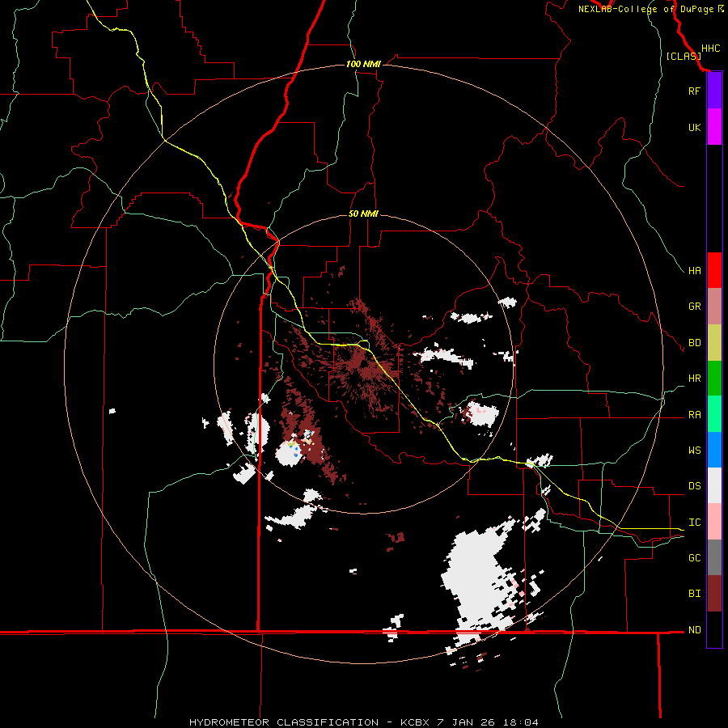
Task: Click the BD legend label
Action: point(694,343)
